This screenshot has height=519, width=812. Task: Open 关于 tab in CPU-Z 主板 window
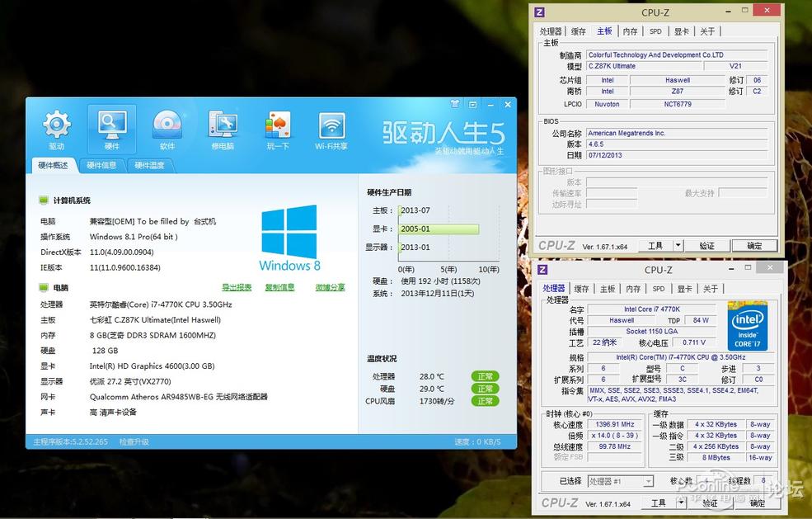(707, 31)
